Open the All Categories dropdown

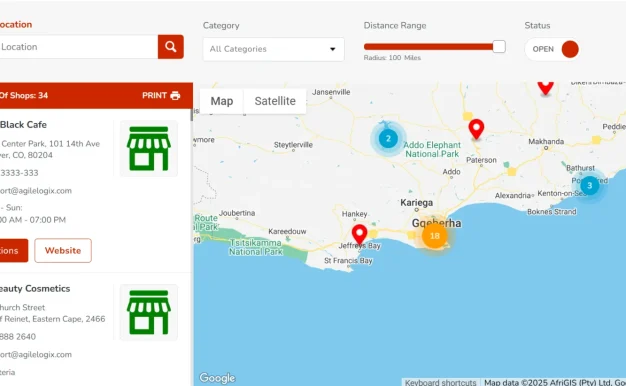(x=273, y=49)
